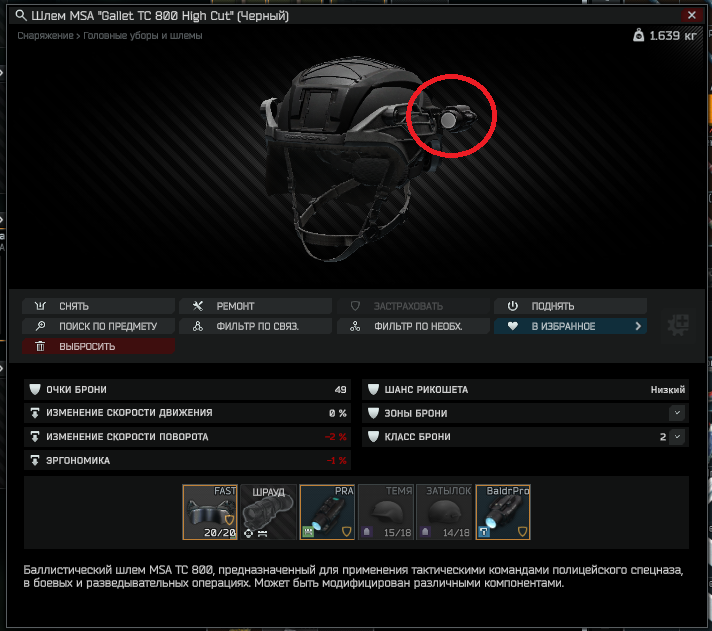Click the helmet title text in header
Image resolution: width=712 pixels, height=631 pixels.
[x=160, y=16]
